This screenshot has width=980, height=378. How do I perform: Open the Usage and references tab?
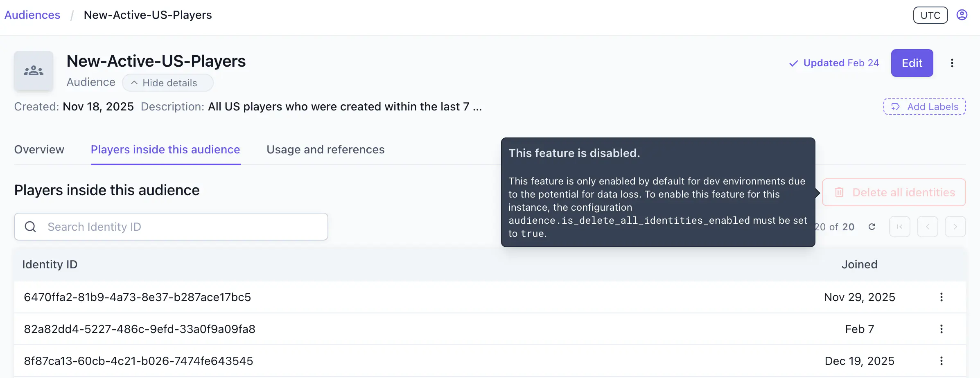[x=325, y=150]
